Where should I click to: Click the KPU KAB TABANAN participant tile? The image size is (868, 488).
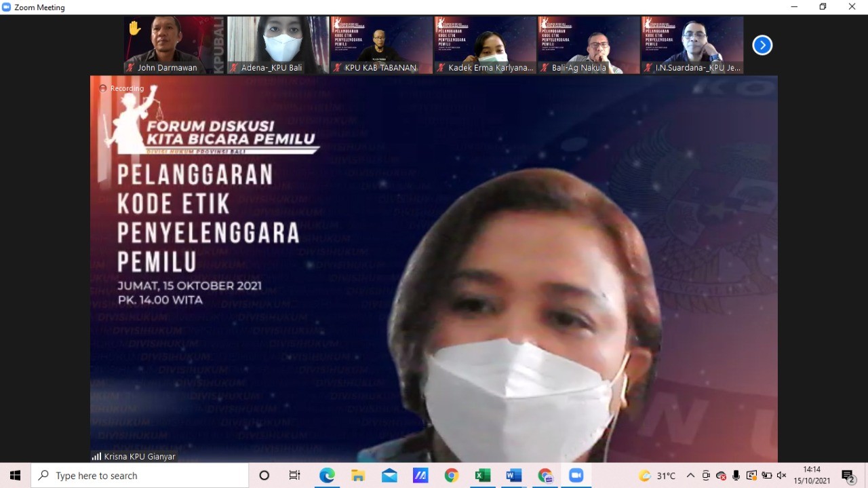381,41
